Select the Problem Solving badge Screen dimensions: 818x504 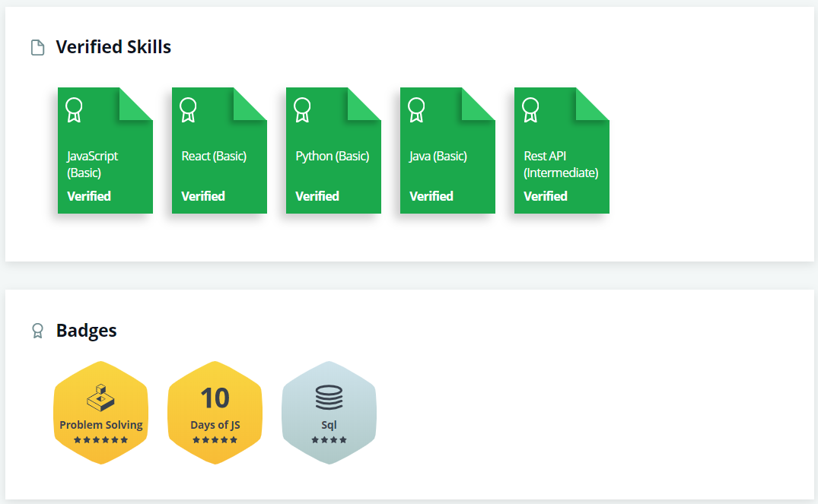click(100, 411)
